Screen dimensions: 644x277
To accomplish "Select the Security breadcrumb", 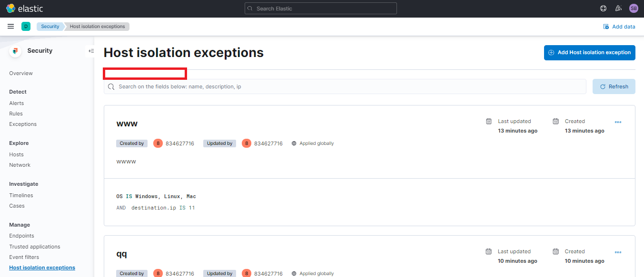I will tap(50, 26).
